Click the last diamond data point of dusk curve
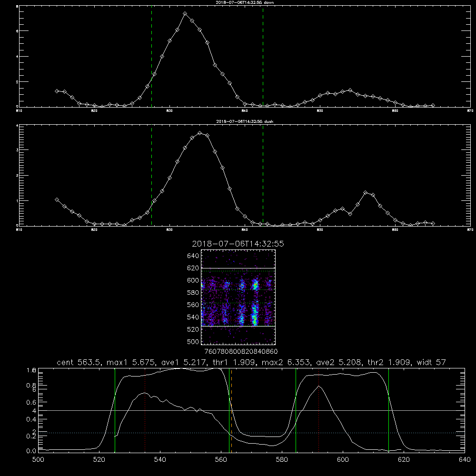Viewport: 476px width, 476px height. tap(433, 223)
